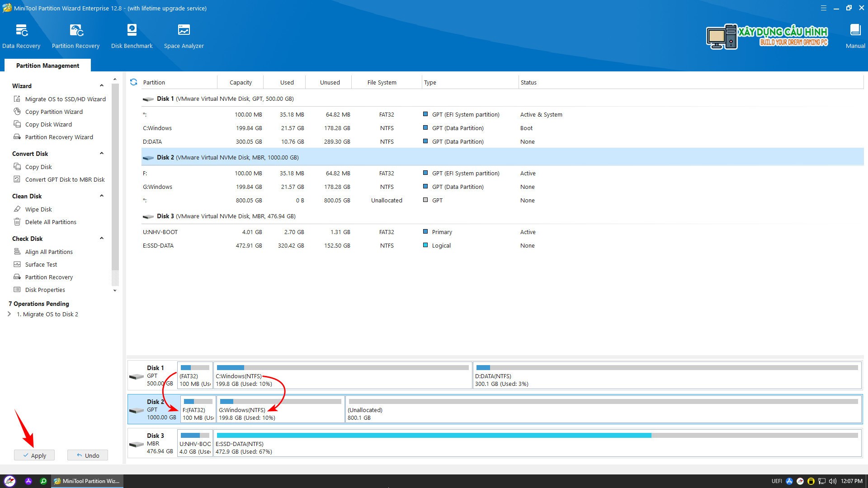Sort by the Status column header
This screenshot has height=488, width=868.
point(691,82)
